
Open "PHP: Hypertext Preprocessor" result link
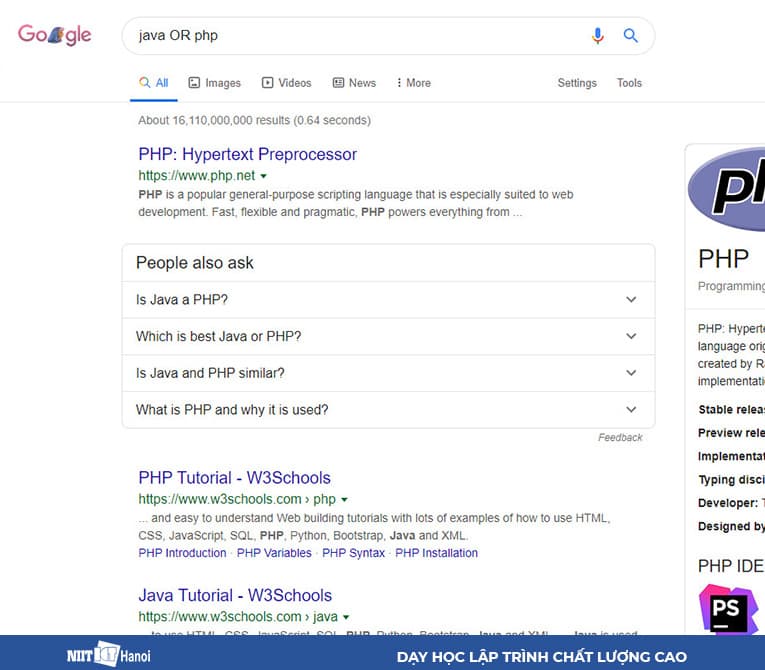click(x=247, y=154)
